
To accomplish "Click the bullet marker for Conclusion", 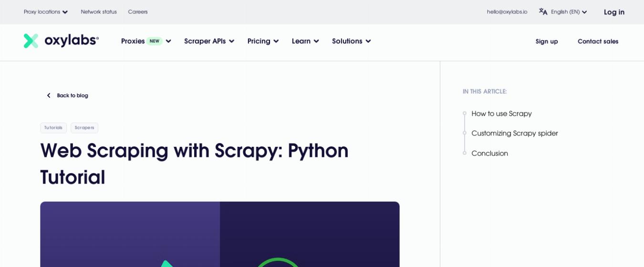I will (x=465, y=153).
